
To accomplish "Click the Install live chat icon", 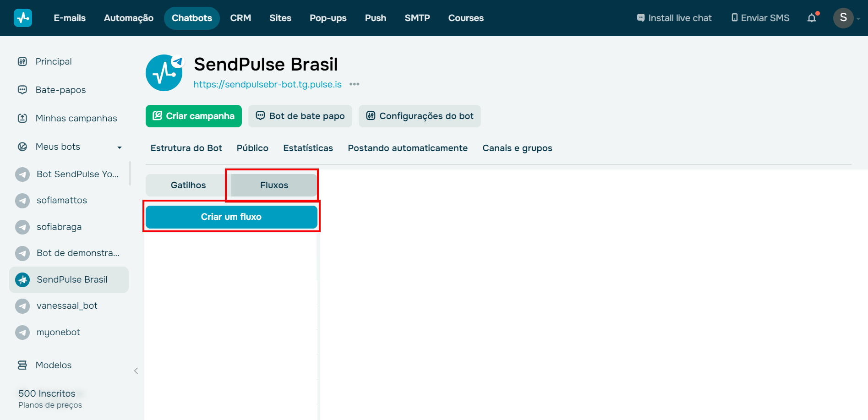I will (x=641, y=18).
